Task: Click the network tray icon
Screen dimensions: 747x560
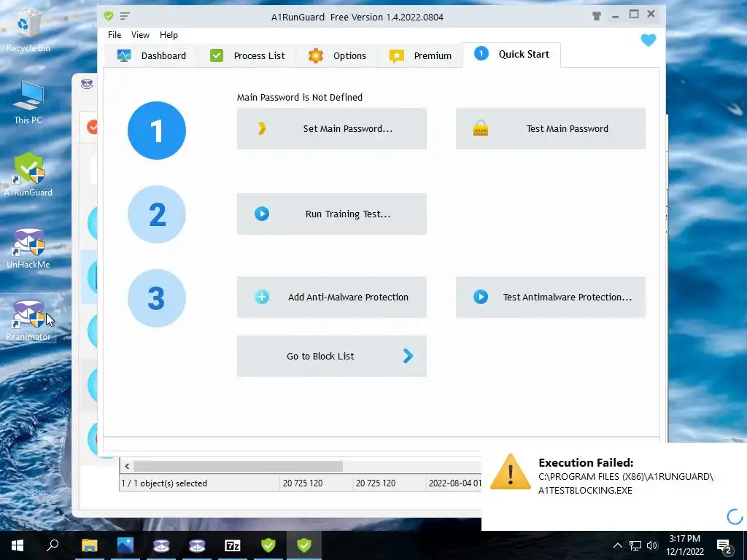Action: (635, 545)
